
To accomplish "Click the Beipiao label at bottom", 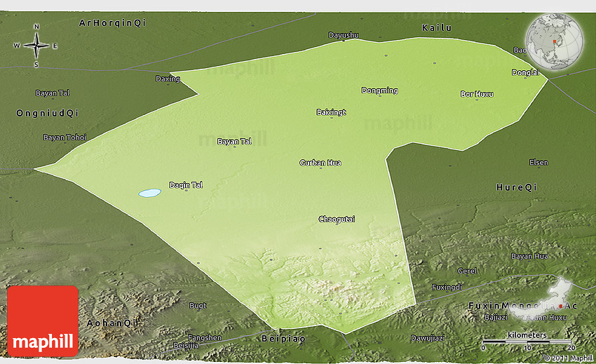I will (283, 338).
